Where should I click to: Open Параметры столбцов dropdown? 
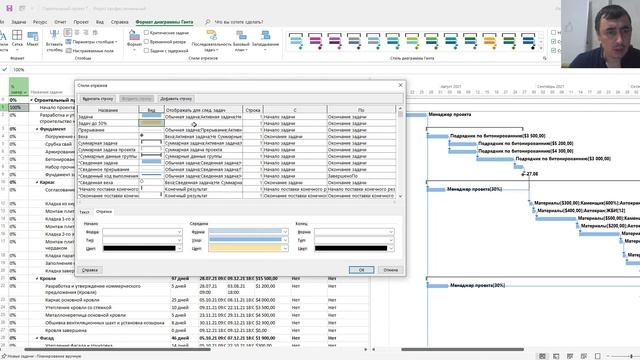point(91,42)
